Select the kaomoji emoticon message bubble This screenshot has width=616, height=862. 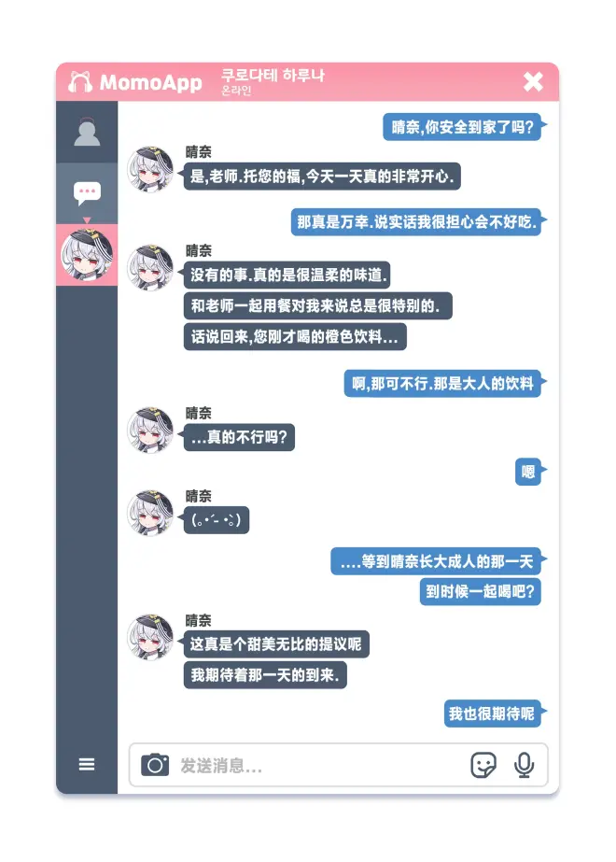tap(216, 519)
